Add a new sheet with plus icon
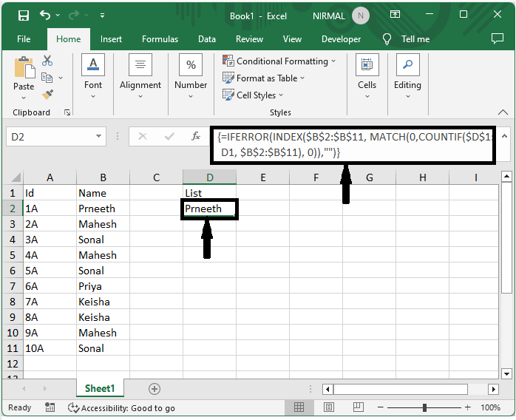This screenshot has height=420, width=516. coord(155,388)
